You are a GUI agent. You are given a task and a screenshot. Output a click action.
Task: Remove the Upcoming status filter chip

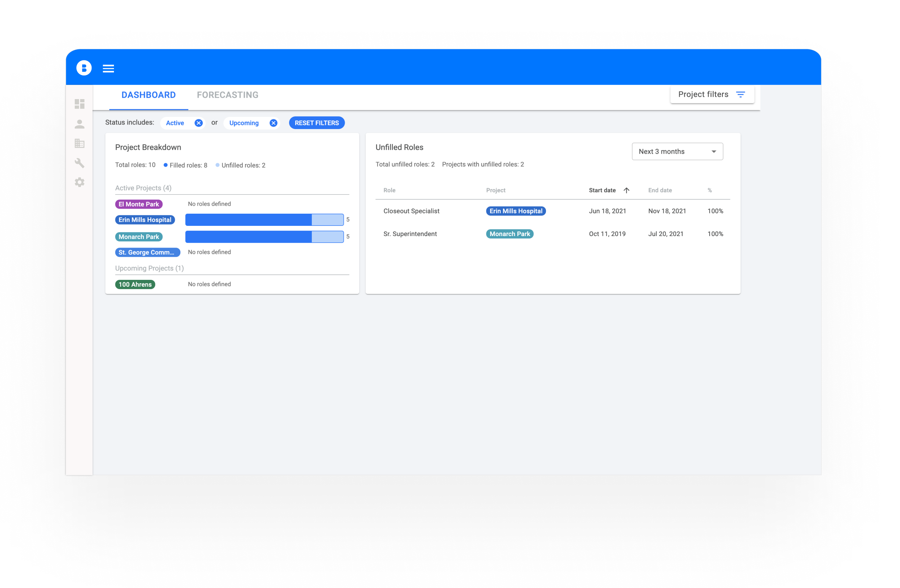(x=273, y=123)
